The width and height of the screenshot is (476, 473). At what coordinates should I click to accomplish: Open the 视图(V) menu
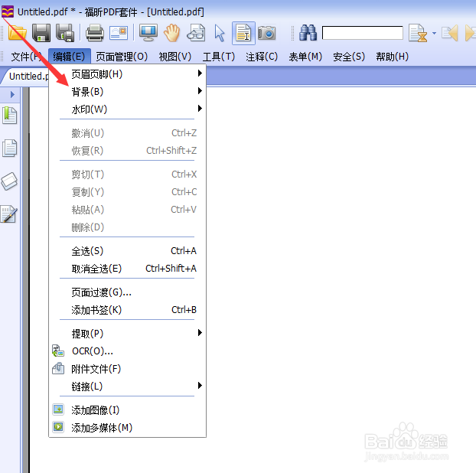tap(175, 57)
